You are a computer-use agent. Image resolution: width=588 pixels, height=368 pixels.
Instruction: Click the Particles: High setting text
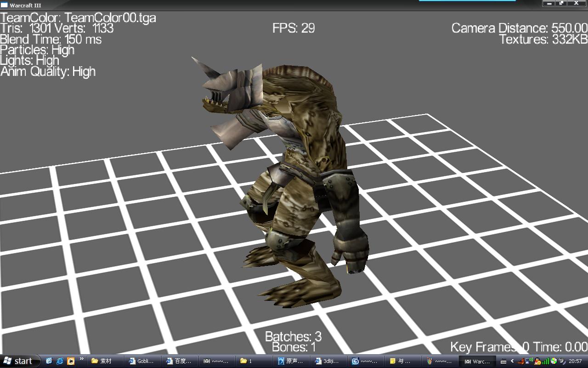pos(37,50)
